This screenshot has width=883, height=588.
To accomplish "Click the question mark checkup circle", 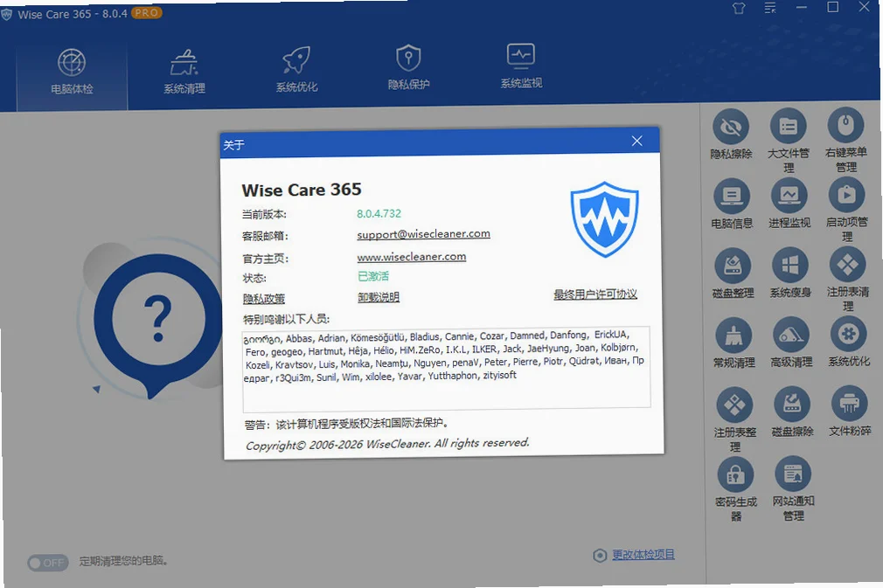I will click(x=157, y=319).
